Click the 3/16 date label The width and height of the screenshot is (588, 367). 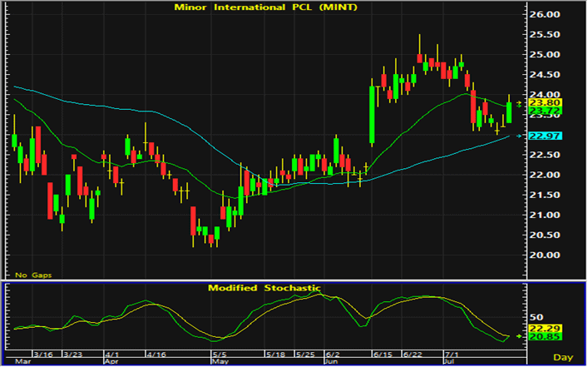[x=42, y=355]
